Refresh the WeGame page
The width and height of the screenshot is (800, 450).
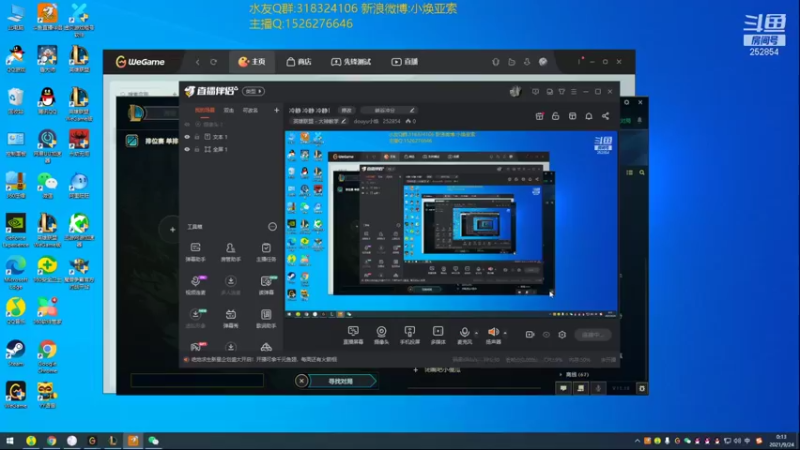pos(213,62)
